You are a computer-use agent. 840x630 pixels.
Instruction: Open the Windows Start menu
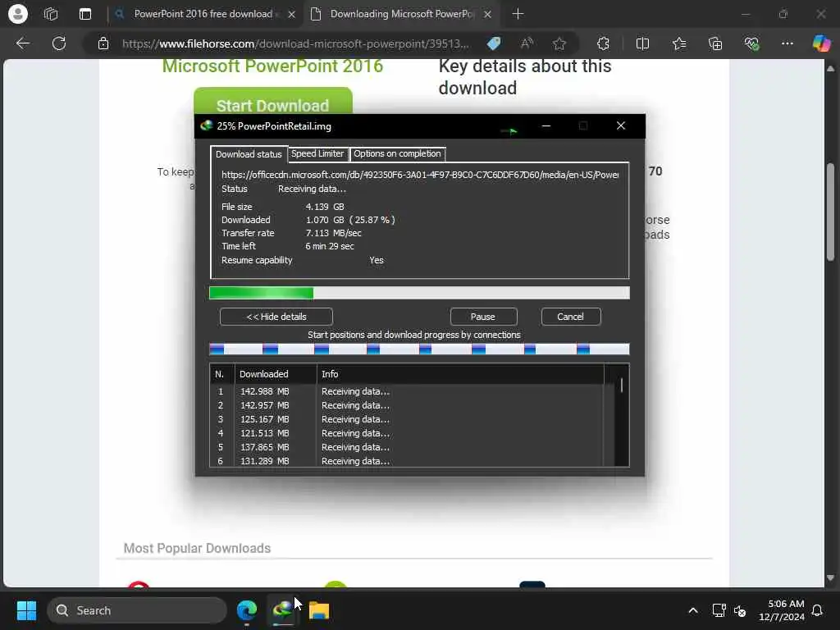26,610
